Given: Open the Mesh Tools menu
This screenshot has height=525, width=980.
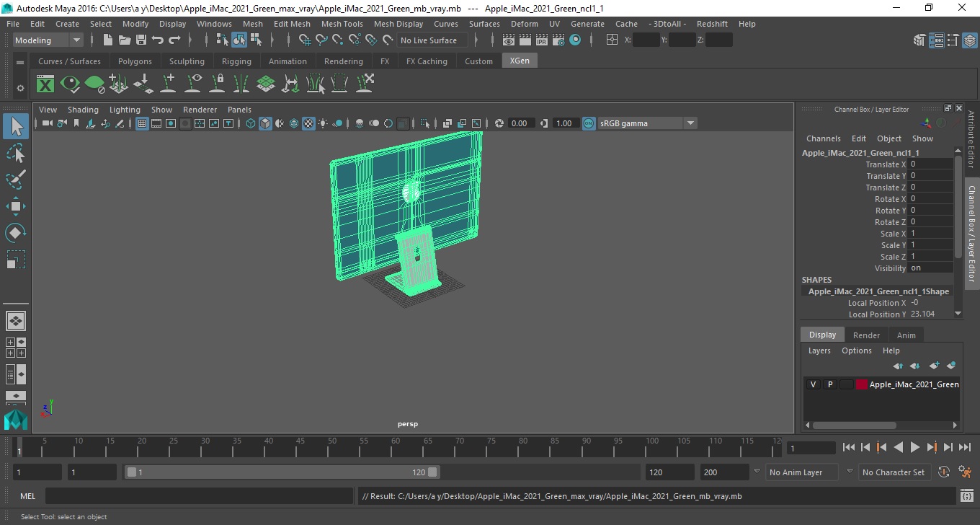Looking at the screenshot, I should (x=342, y=24).
